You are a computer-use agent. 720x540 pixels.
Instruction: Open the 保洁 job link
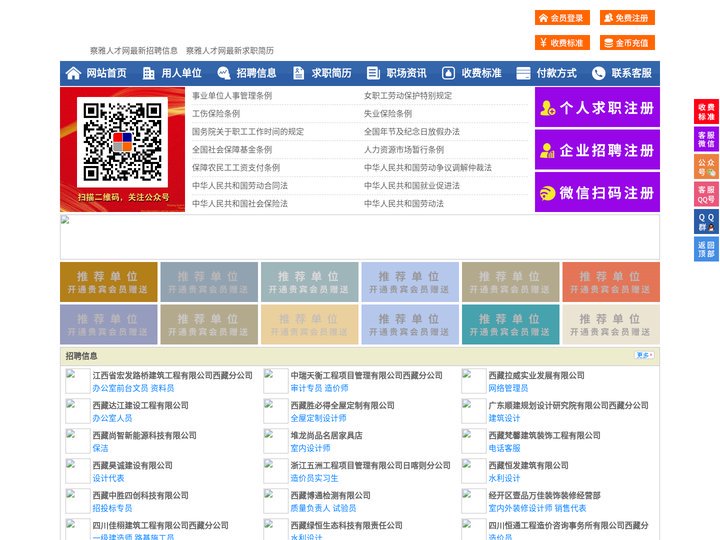point(101,448)
